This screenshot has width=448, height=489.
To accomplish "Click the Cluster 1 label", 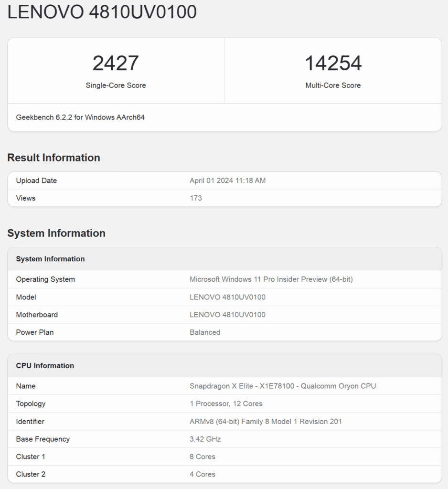I will click(31, 457).
